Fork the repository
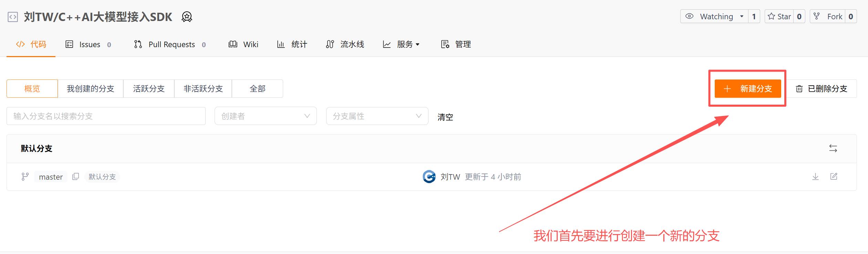868x254 pixels. tap(827, 16)
